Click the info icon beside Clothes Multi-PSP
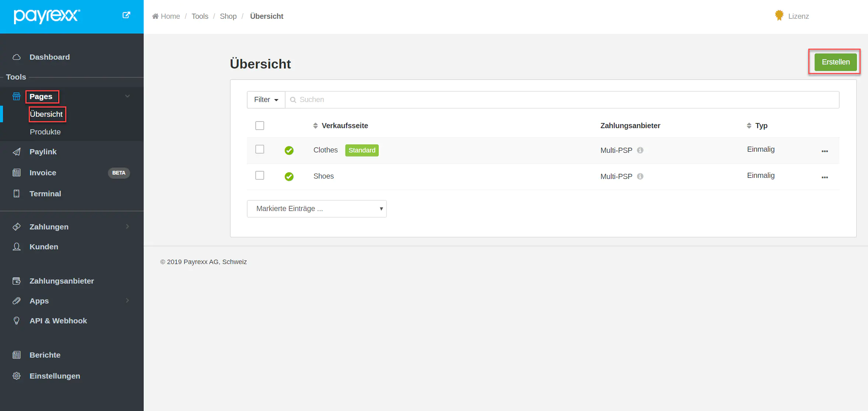 [x=640, y=150]
